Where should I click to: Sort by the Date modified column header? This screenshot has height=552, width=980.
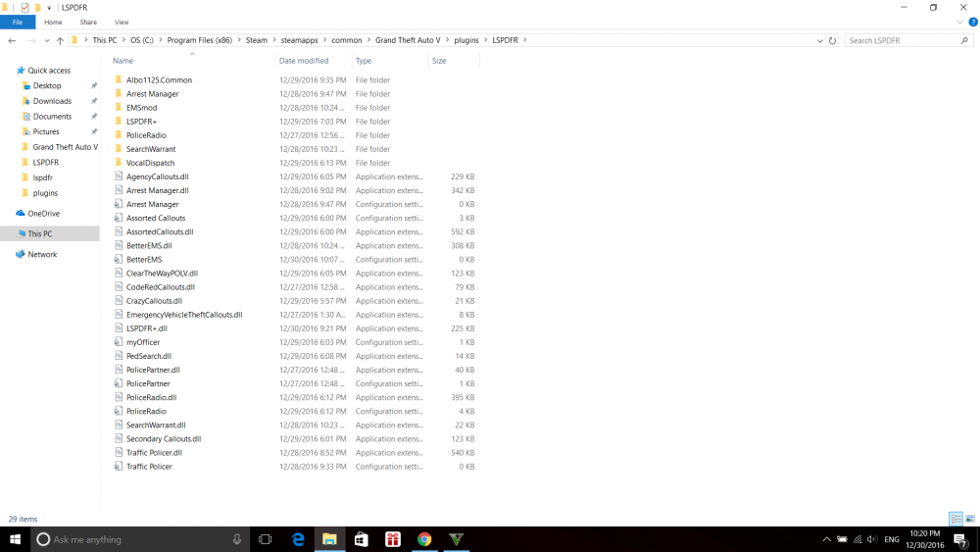click(303, 61)
